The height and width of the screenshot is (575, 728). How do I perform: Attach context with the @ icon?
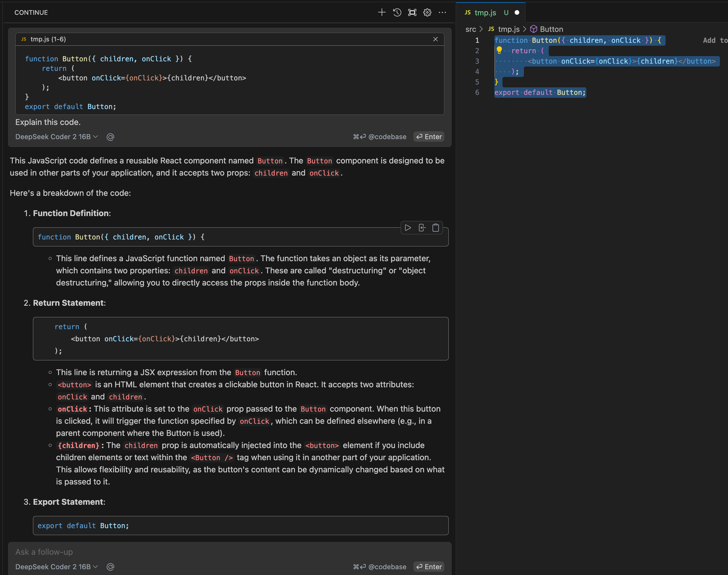tap(110, 137)
